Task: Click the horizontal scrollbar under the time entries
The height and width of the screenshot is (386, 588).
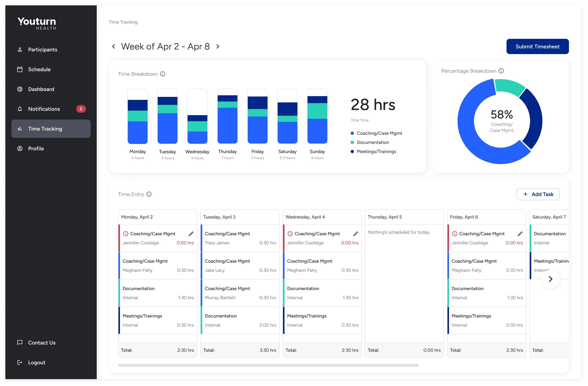Action: [268, 366]
